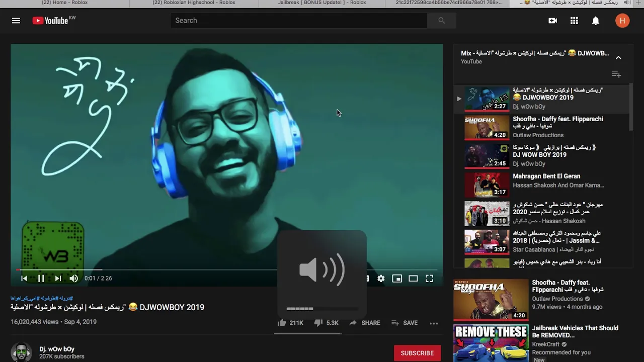Play Shoofha - Daffy in the Mix playlist
The height and width of the screenshot is (362, 644).
coord(541,127)
